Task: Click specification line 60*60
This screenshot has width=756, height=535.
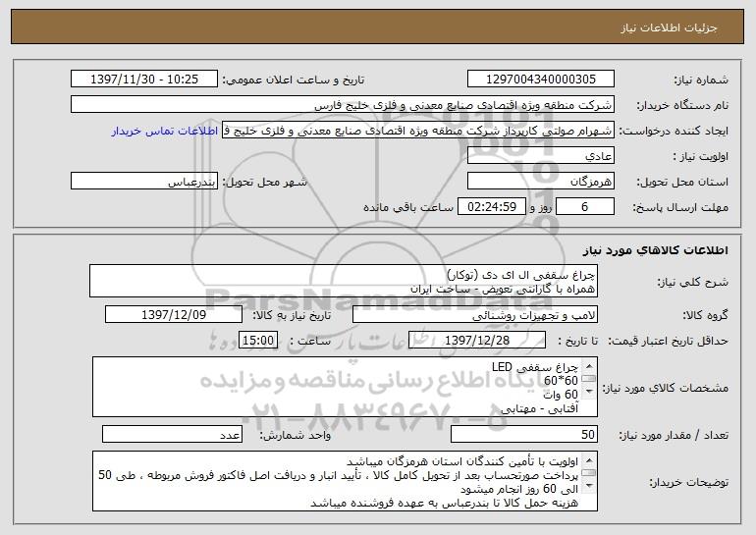Action: [x=561, y=381]
